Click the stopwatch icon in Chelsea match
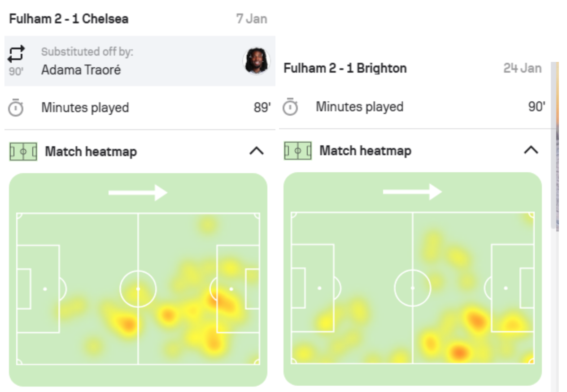This screenshot has width=567, height=392. coord(16,108)
